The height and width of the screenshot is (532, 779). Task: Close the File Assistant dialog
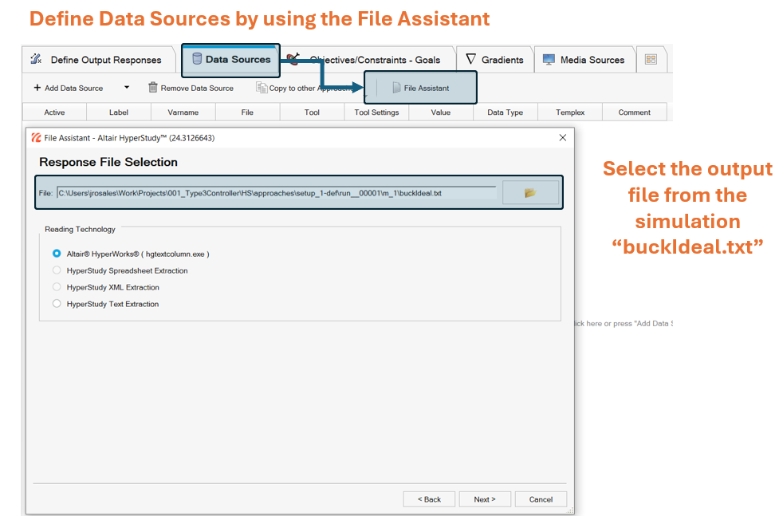(562, 138)
